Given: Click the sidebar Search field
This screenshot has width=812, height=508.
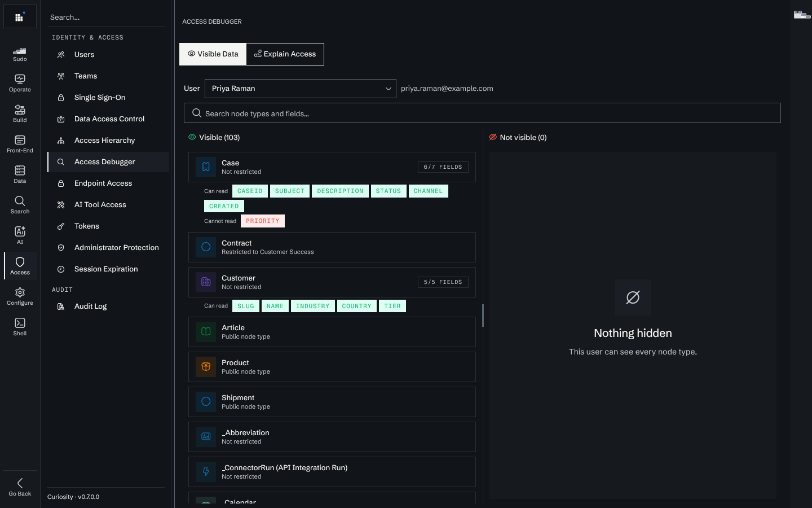Looking at the screenshot, I should point(106,17).
